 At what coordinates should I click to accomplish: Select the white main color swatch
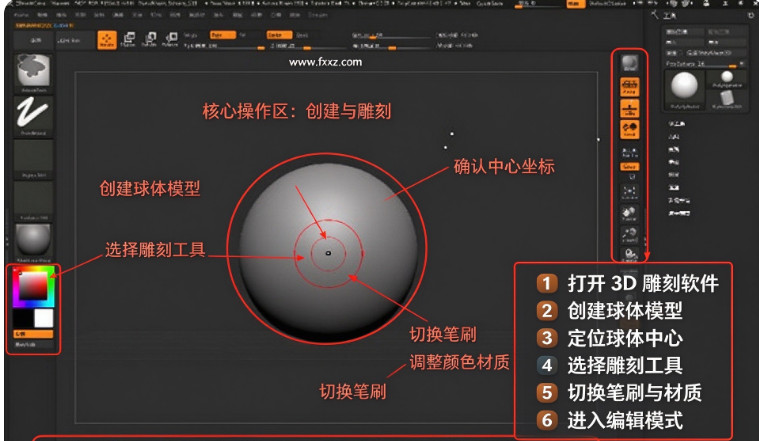[x=44, y=318]
